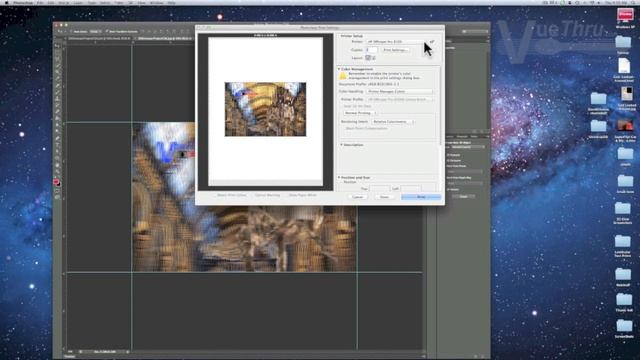
Task: Collapse the Color Management section
Action: tap(339, 69)
